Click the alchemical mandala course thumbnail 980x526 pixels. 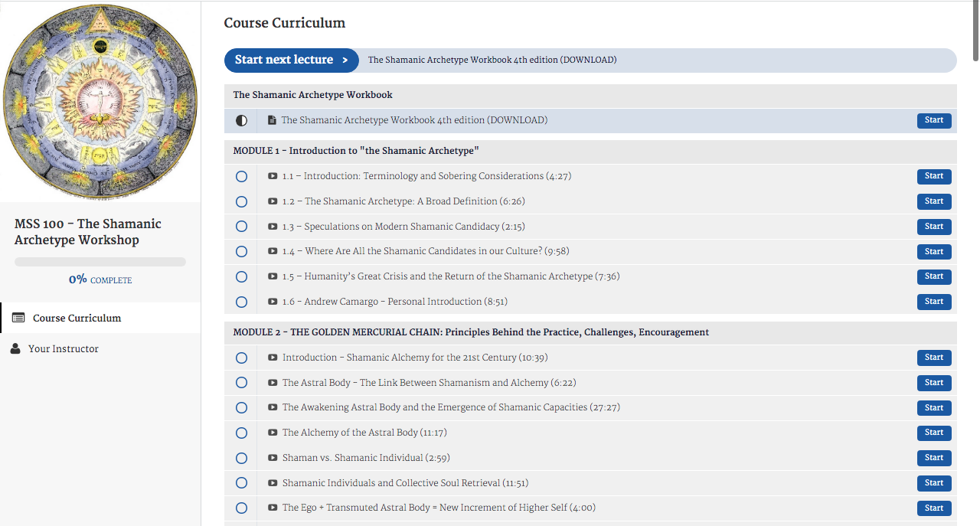coord(100,101)
